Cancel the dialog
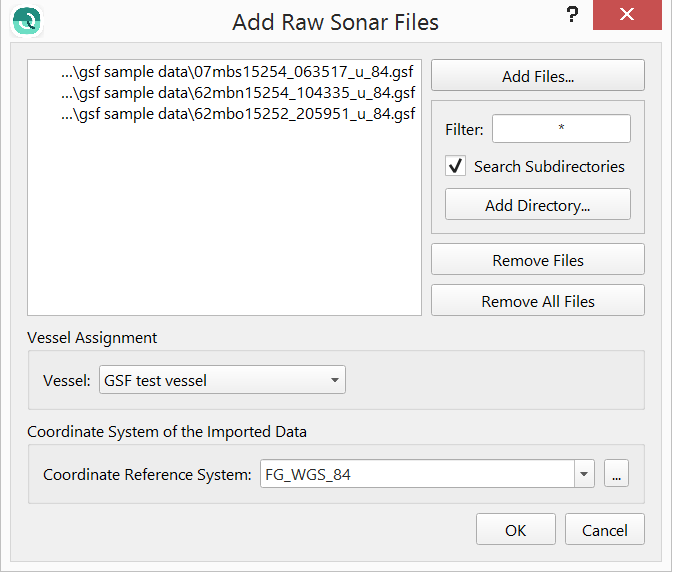Screen dimensions: 674x573 [x=604, y=530]
